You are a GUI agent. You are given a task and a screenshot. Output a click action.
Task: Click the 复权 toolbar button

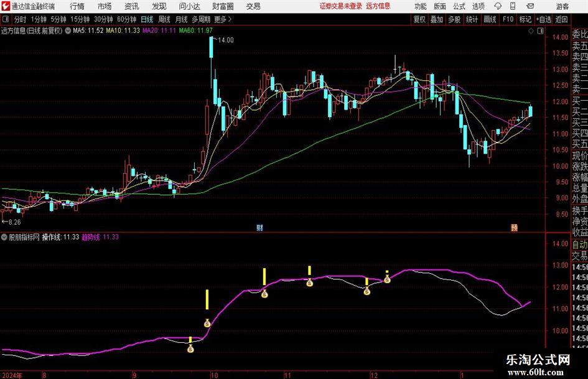[419, 19]
